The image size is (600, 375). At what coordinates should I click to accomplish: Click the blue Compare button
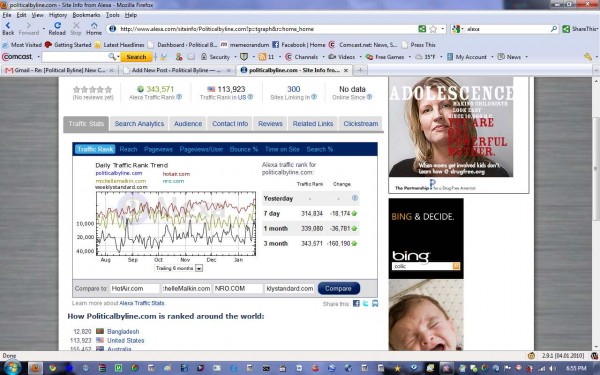click(x=339, y=289)
